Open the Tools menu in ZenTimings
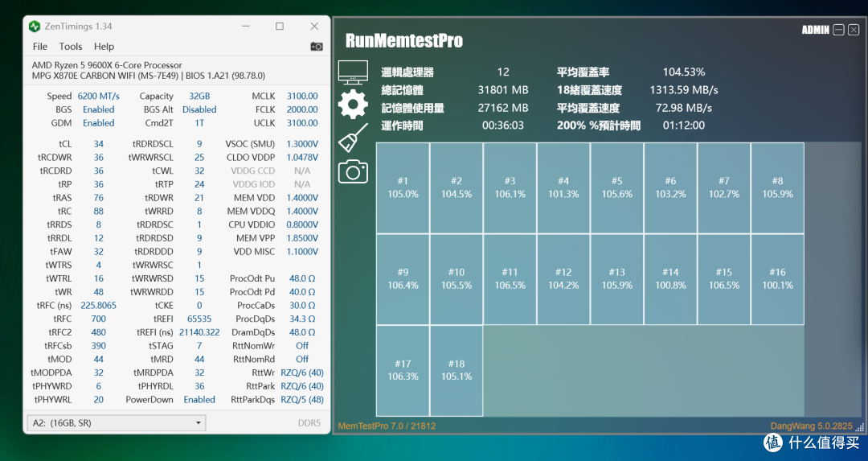This screenshot has height=461, width=868. point(70,47)
